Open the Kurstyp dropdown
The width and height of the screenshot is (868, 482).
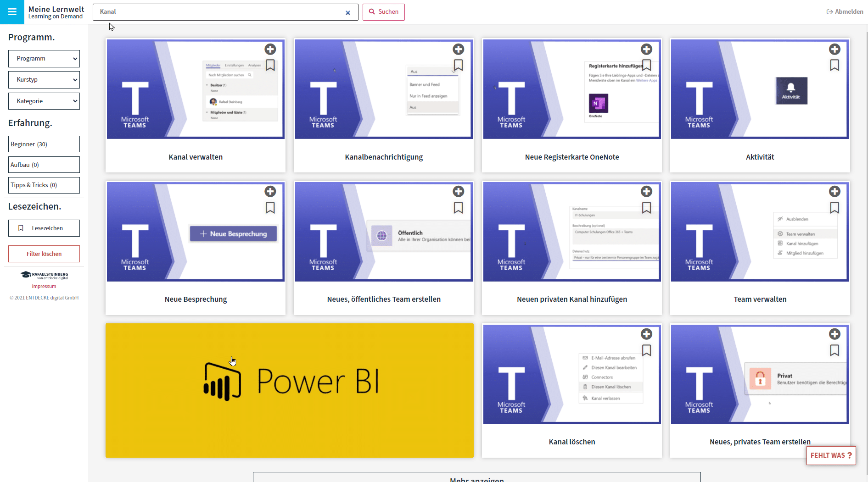pyautogui.click(x=44, y=80)
